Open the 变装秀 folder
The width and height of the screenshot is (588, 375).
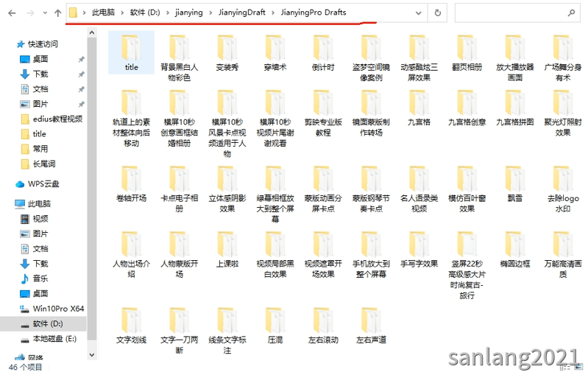click(x=227, y=52)
